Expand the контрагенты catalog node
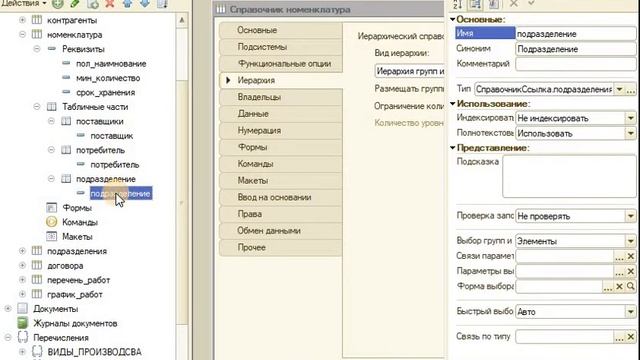 click(x=22, y=20)
